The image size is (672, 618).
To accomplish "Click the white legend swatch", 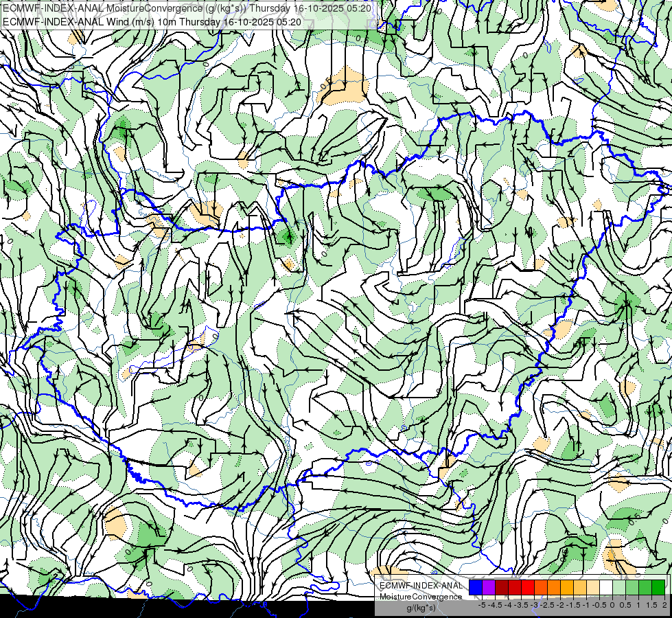I will pyautogui.click(x=606, y=587).
